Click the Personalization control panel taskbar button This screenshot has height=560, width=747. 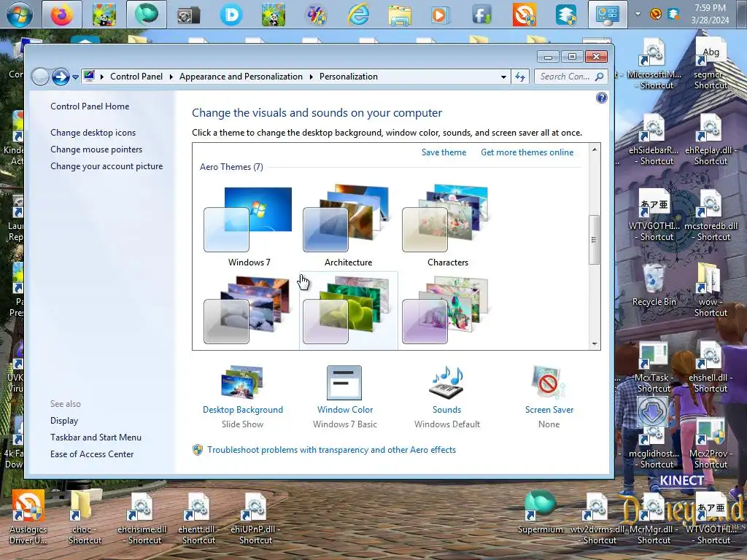607,15
